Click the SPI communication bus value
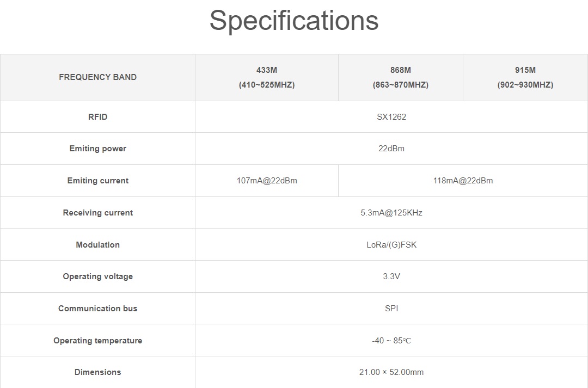This screenshot has height=388, width=588. tap(391, 309)
